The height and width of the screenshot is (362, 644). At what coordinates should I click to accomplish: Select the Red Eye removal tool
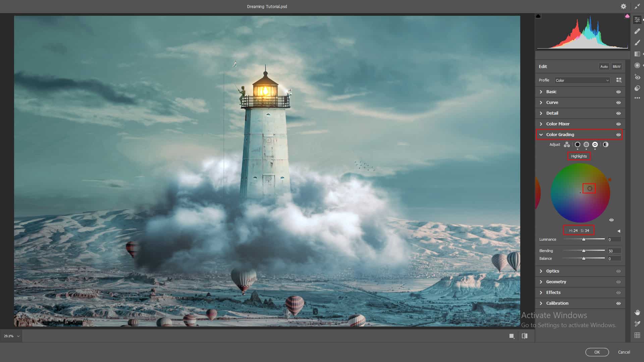[637, 77]
